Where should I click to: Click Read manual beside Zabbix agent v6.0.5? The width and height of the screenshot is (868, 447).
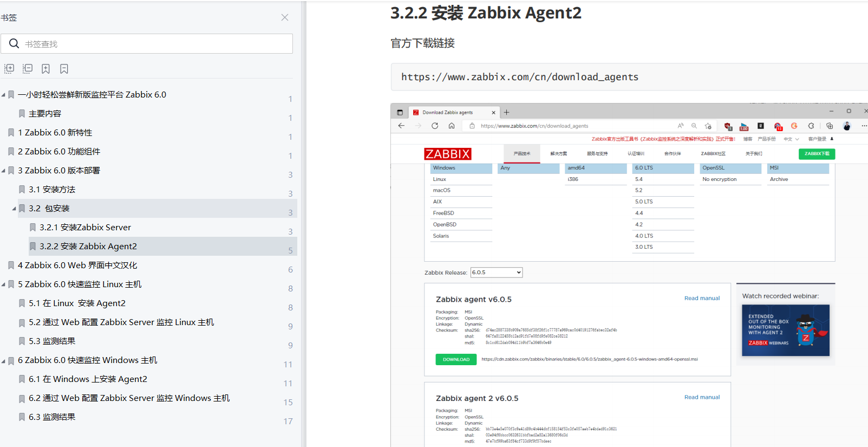pyautogui.click(x=702, y=298)
